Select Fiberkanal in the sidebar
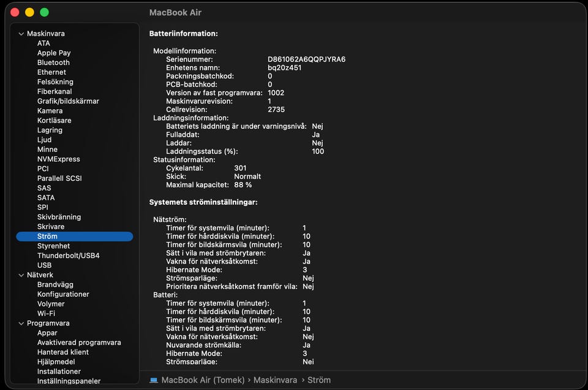588x390 pixels. [x=55, y=91]
